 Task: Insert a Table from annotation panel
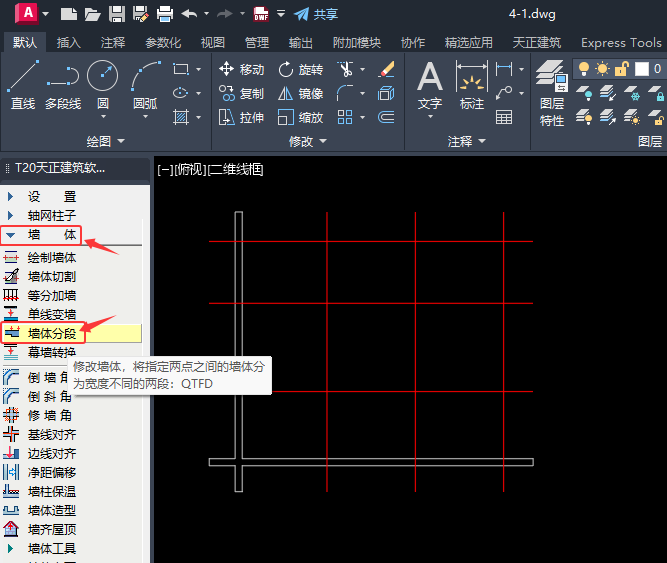coord(504,117)
